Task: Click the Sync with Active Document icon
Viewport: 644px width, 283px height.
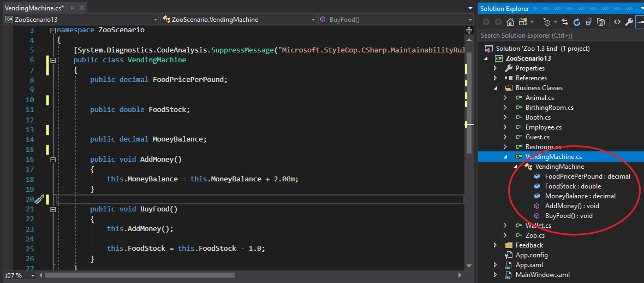Action: [565, 22]
